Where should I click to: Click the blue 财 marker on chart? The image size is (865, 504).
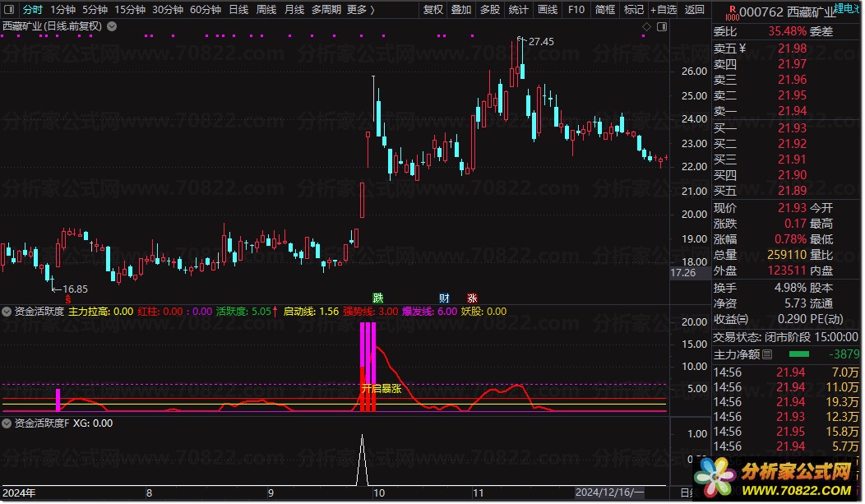tap(444, 298)
